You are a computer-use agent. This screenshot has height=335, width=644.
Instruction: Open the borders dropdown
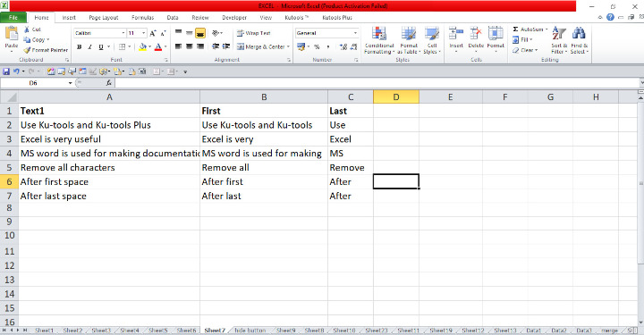pyautogui.click(x=130, y=47)
